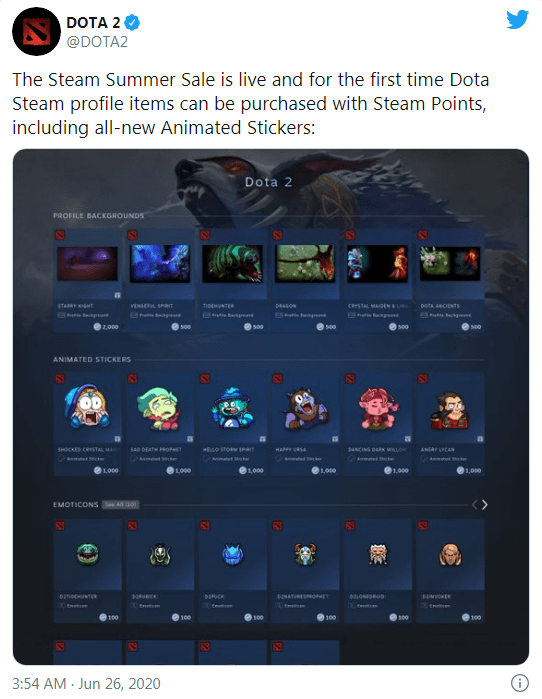Click the DOTA 2 profile avatar
This screenshot has width=542, height=699.
click(37, 31)
